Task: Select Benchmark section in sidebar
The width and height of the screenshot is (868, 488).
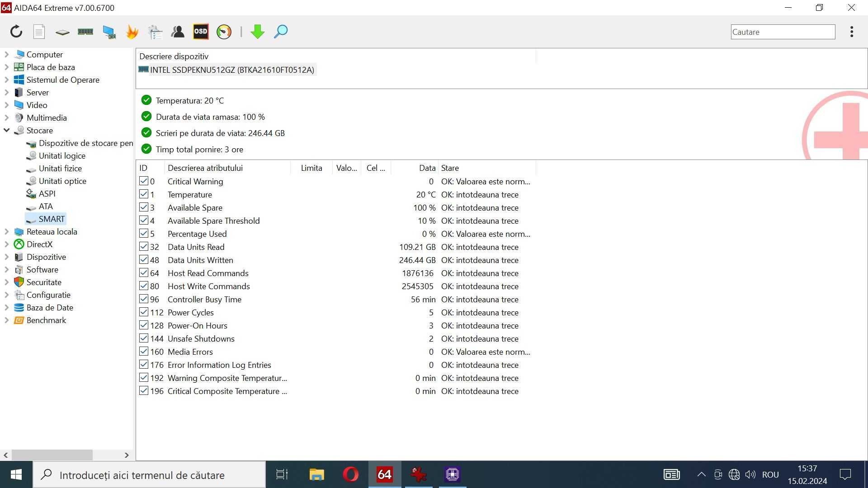Action: [x=46, y=320]
